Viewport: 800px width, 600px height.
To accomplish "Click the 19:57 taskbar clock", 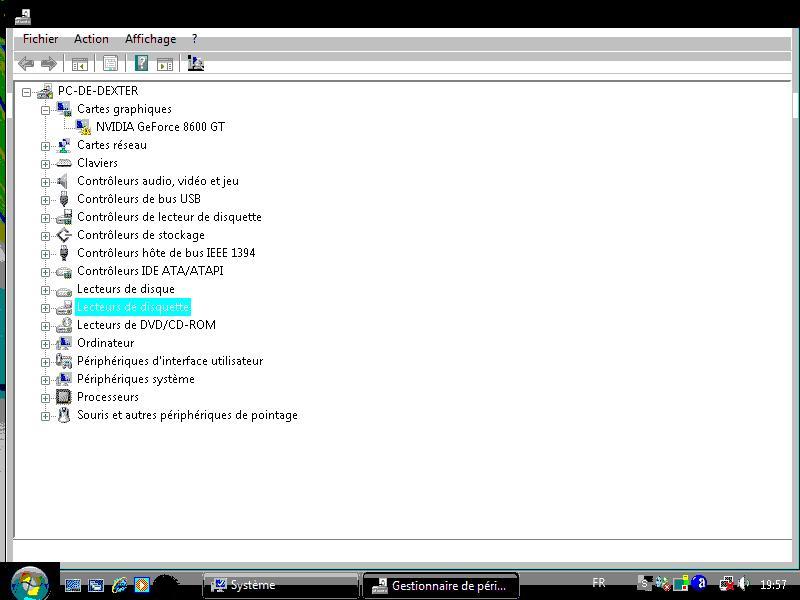I will [773, 584].
